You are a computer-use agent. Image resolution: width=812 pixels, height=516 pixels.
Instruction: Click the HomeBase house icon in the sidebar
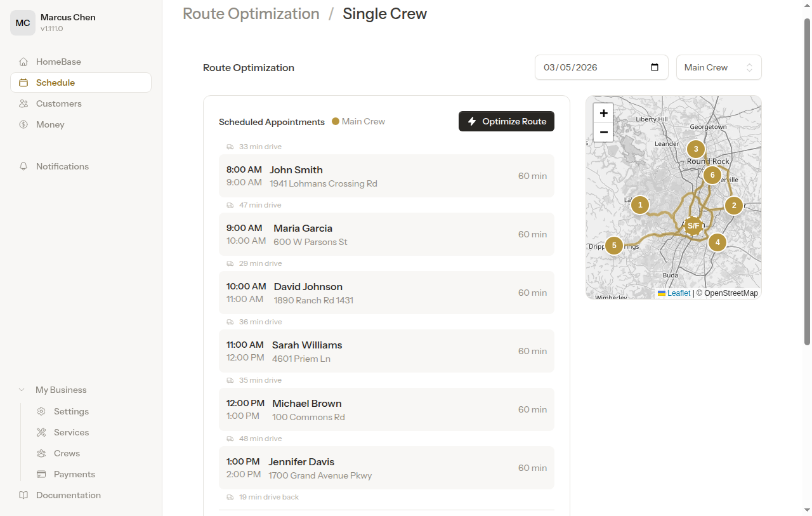click(23, 61)
